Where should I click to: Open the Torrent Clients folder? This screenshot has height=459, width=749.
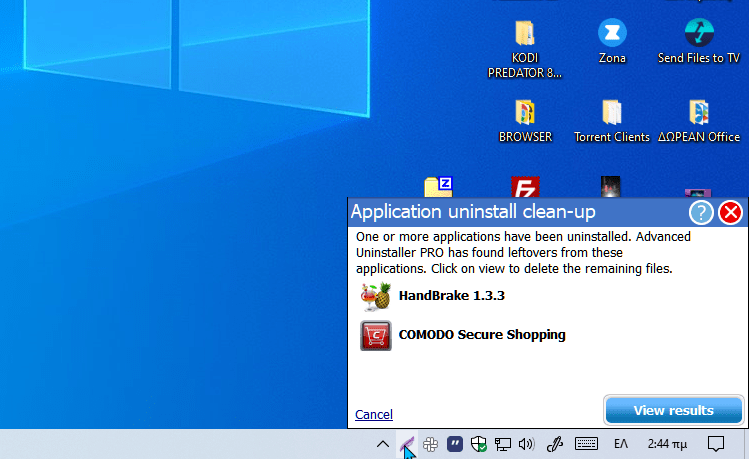coord(611,121)
